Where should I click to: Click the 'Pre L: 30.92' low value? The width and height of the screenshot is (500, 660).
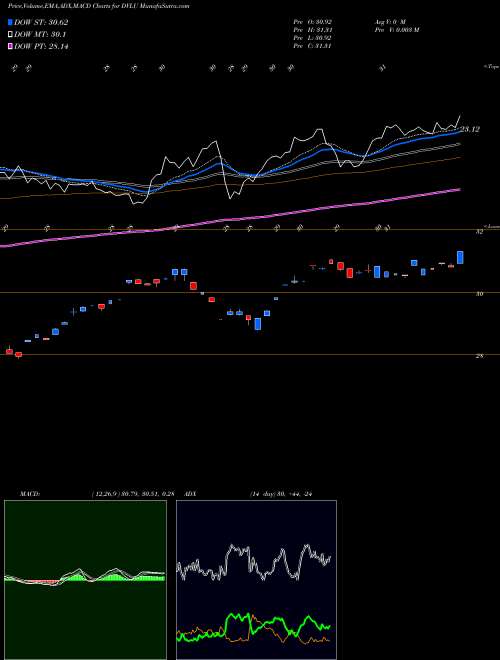click(314, 38)
